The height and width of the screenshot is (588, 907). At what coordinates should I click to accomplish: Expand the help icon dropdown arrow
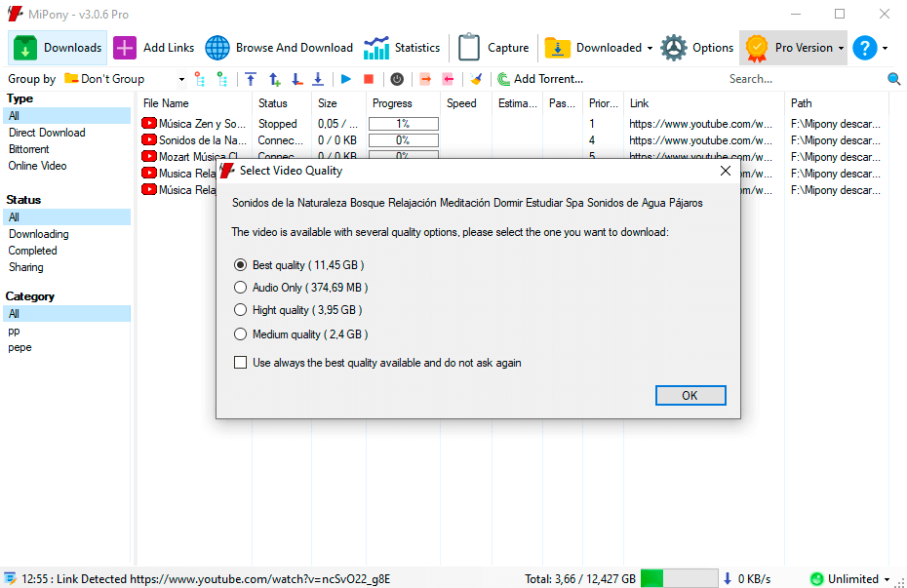(x=885, y=48)
